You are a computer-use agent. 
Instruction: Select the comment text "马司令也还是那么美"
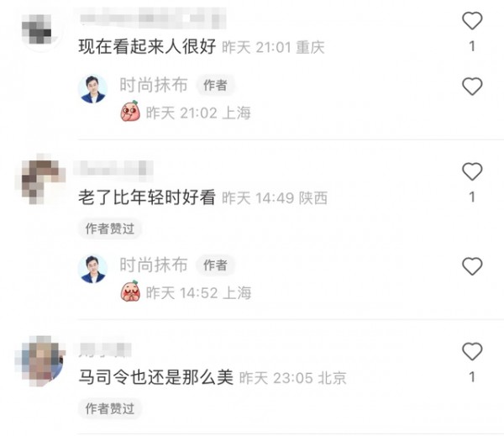point(156,377)
